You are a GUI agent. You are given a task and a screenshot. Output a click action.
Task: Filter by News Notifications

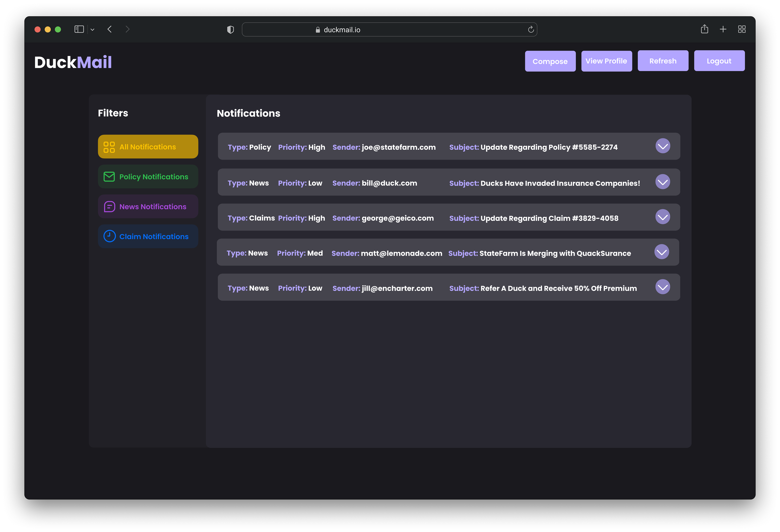tap(148, 207)
